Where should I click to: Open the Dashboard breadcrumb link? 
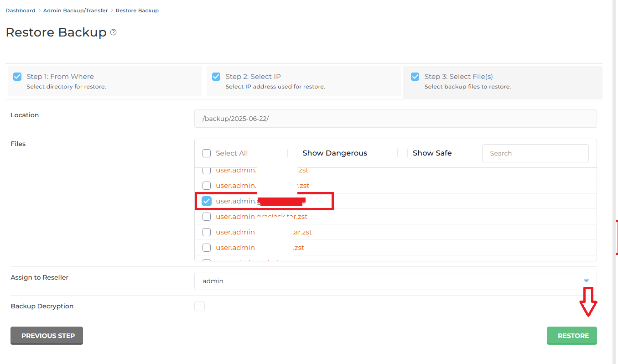coord(20,10)
